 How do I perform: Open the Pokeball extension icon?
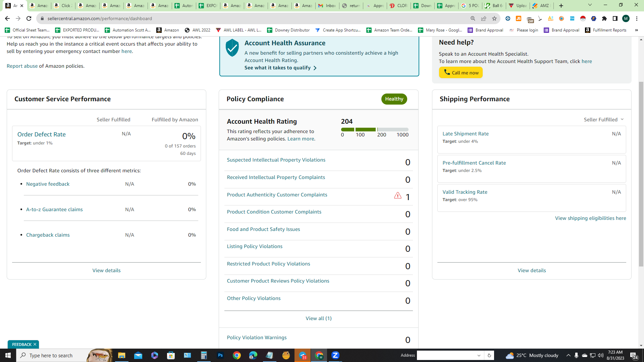(x=583, y=18)
